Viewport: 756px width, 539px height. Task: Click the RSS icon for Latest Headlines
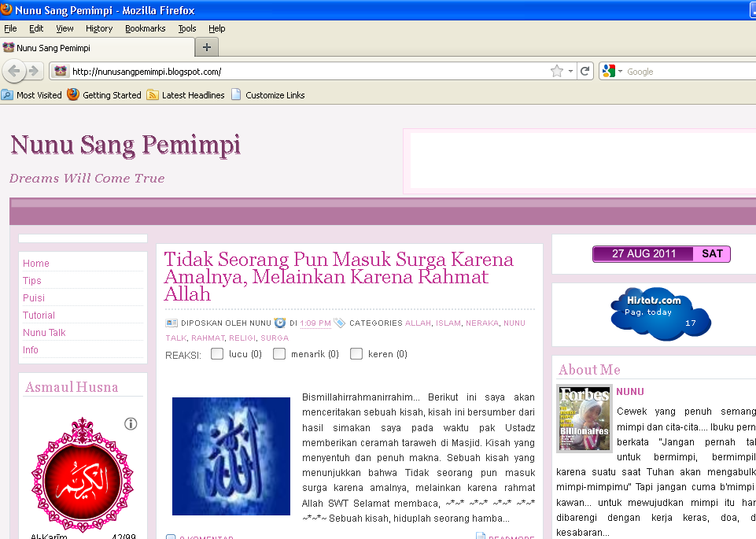coord(153,95)
